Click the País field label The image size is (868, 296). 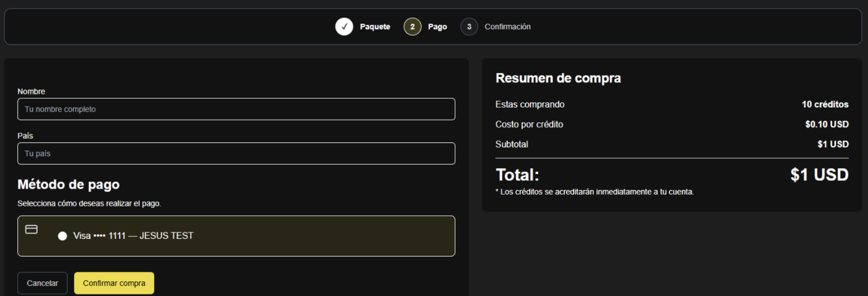[x=25, y=136]
